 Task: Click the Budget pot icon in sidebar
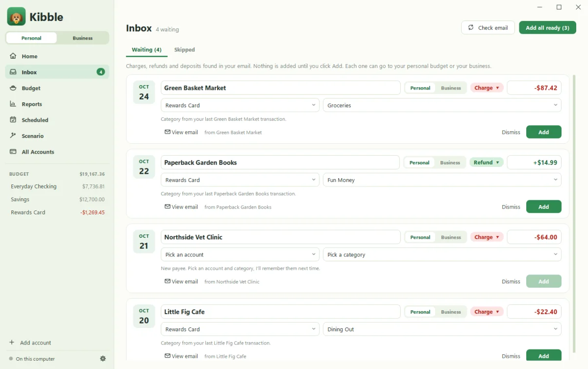pos(13,88)
